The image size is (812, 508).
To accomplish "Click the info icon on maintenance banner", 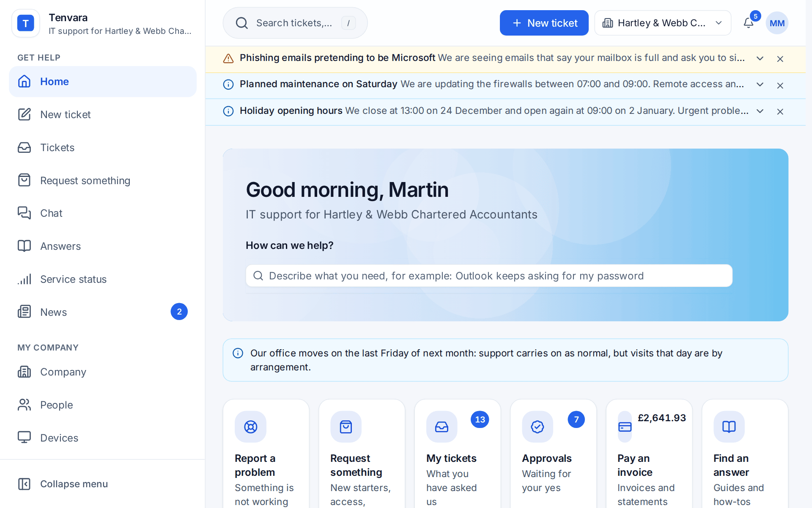I will click(228, 85).
